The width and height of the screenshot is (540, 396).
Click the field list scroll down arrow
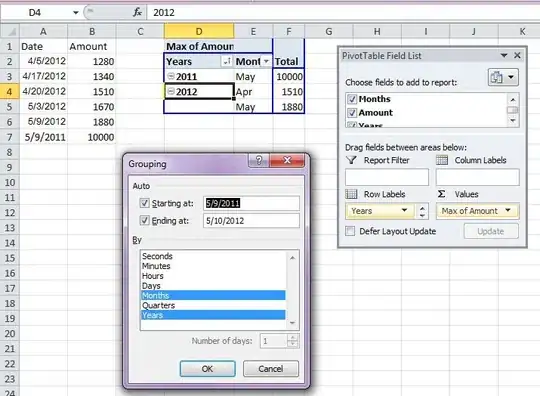pyautogui.click(x=513, y=121)
